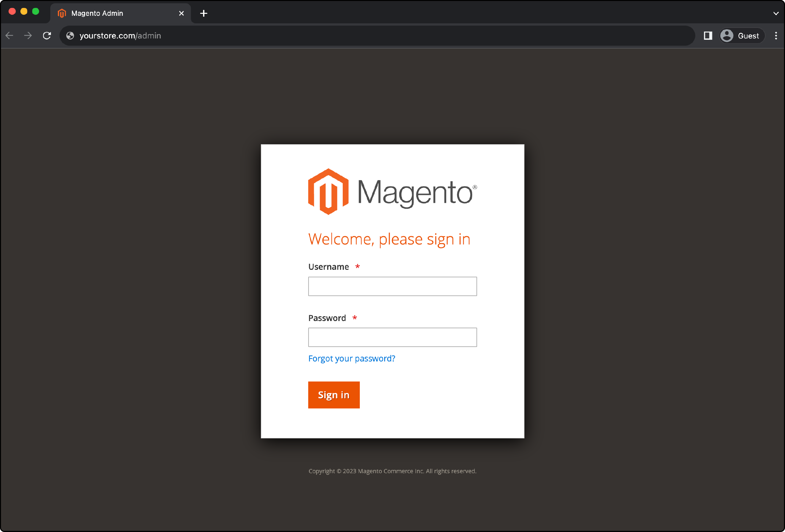Click the Username input field
Viewport: 785px width, 532px height.
click(392, 287)
